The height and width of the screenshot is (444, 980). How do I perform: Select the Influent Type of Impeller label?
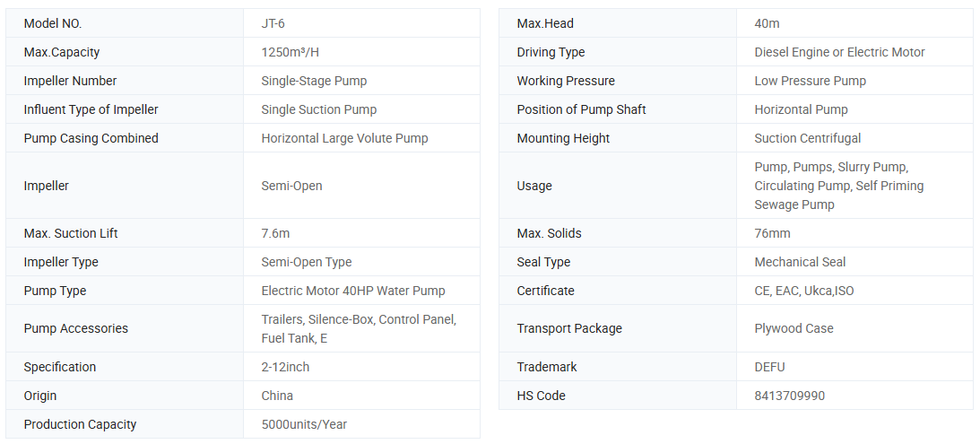91,109
